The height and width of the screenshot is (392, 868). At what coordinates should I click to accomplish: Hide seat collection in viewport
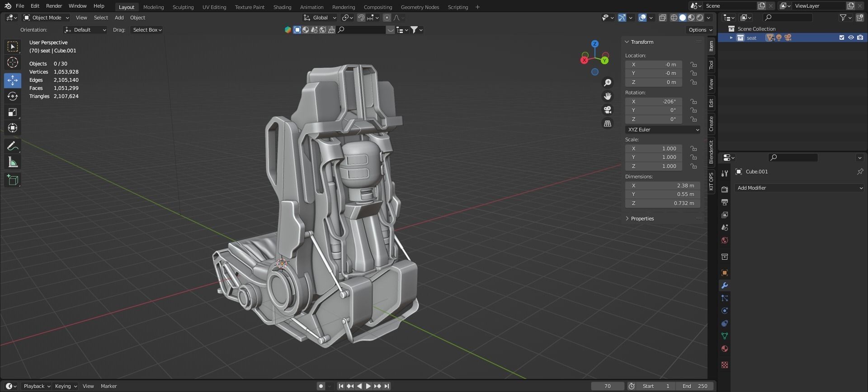[x=851, y=37]
